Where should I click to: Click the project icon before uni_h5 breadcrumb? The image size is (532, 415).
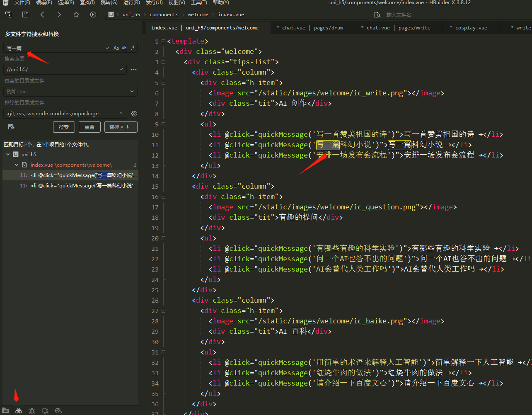(111, 15)
